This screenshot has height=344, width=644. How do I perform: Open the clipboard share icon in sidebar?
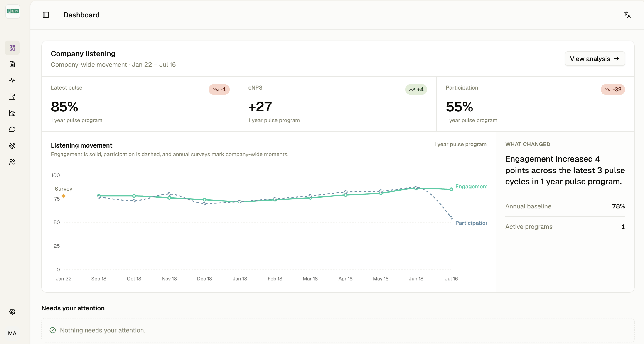12,97
